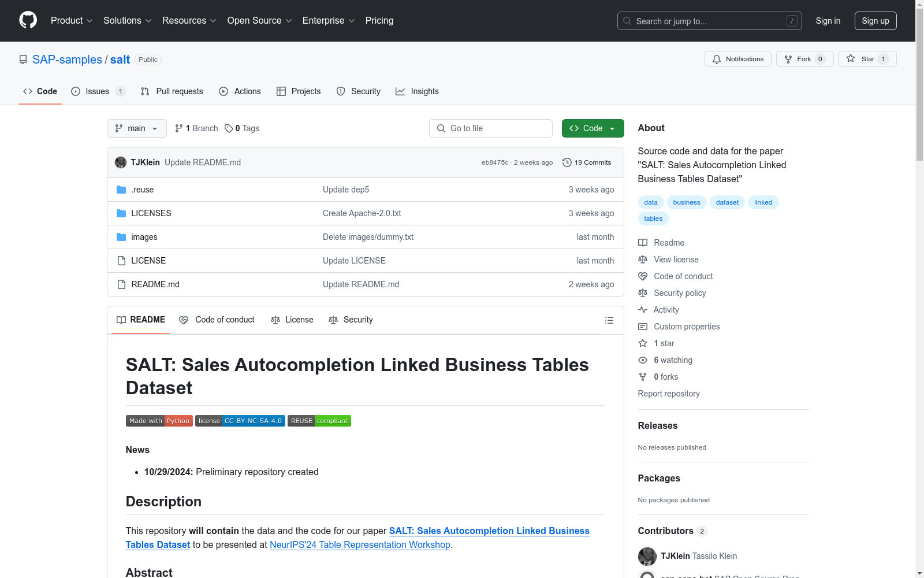Click the tag icon next to 0 Tags
The width and height of the screenshot is (924, 578).
(x=229, y=128)
